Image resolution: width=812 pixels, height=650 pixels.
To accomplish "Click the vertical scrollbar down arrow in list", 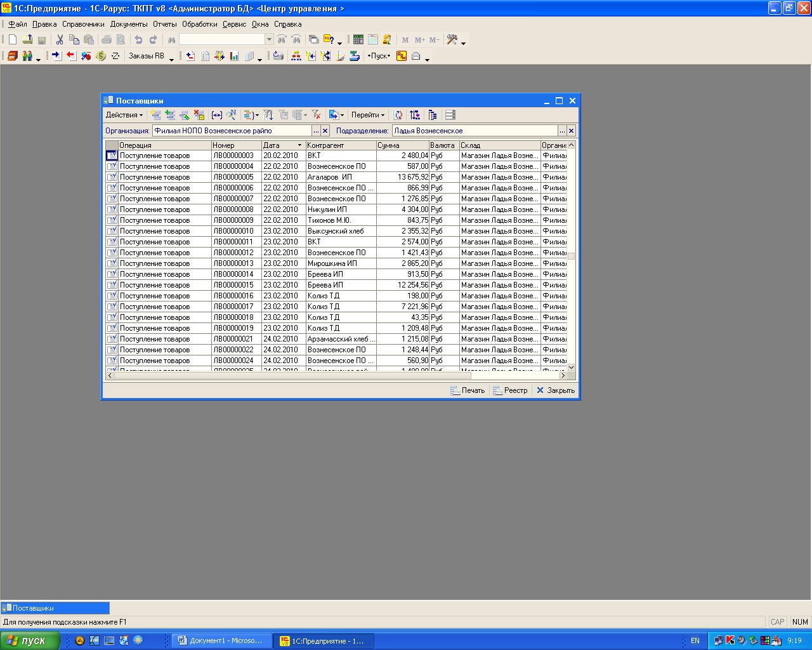I will [x=571, y=368].
